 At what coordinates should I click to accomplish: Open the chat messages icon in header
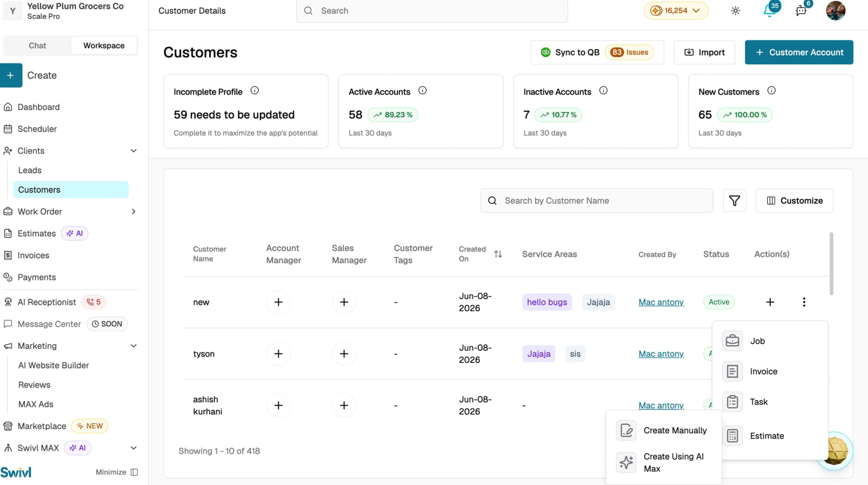coord(801,11)
